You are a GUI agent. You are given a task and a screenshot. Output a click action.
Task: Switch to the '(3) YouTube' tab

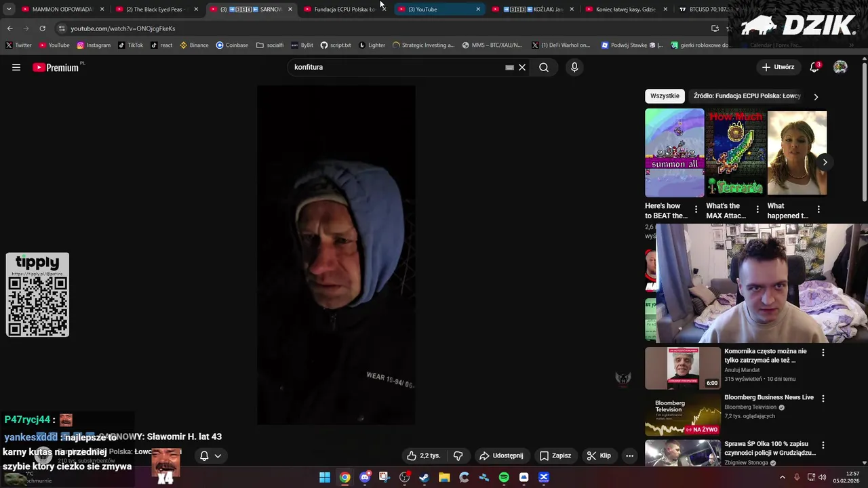(439, 9)
